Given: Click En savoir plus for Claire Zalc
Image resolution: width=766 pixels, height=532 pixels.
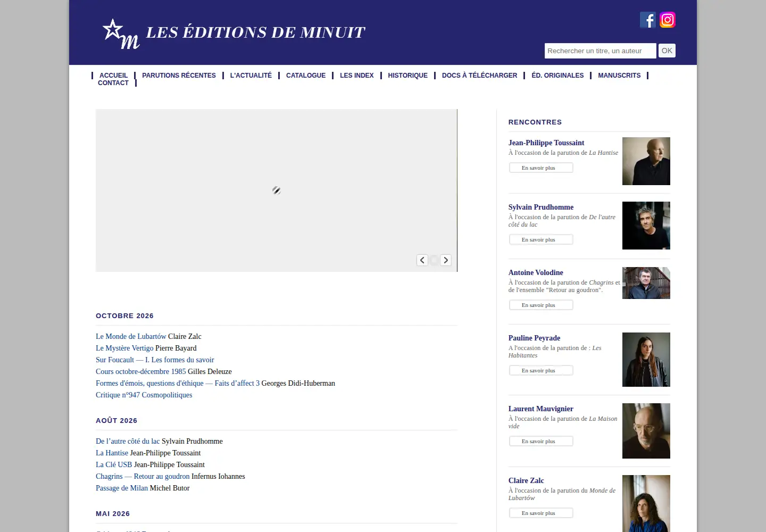Looking at the screenshot, I should [x=541, y=513].
